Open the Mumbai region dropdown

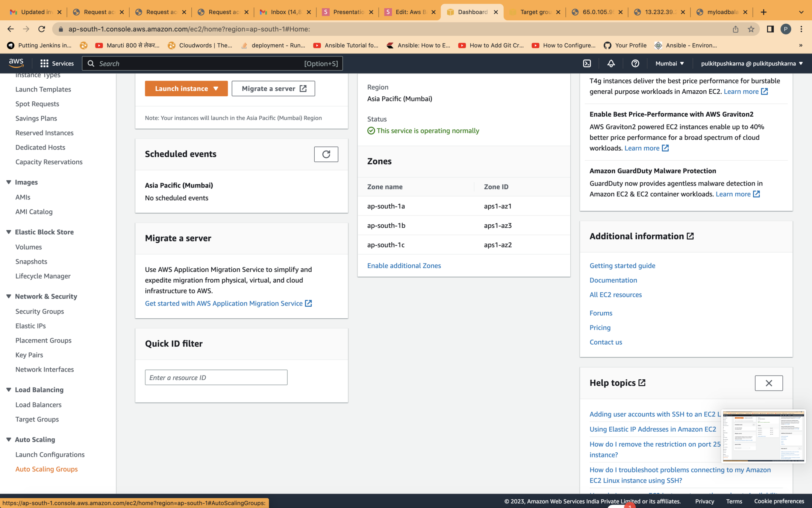tap(670, 63)
